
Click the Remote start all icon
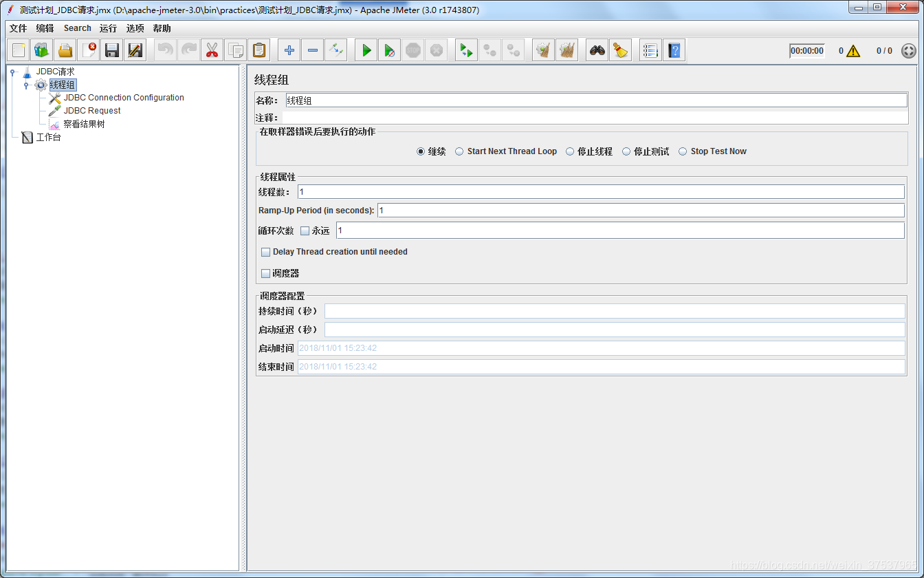[x=467, y=50]
